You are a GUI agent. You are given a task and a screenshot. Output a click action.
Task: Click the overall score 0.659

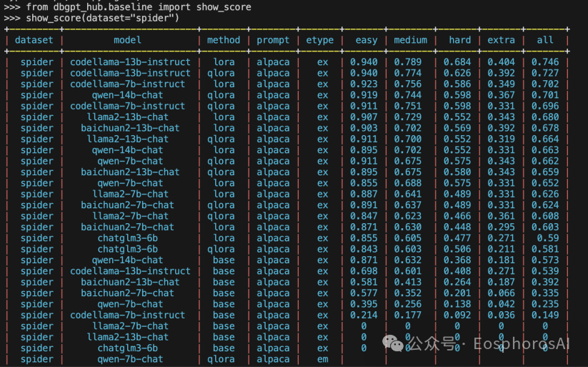click(545, 172)
